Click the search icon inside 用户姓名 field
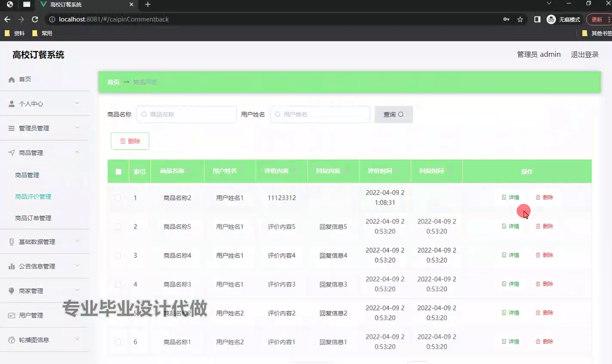Viewport: 612px width, 364px height. tap(278, 115)
